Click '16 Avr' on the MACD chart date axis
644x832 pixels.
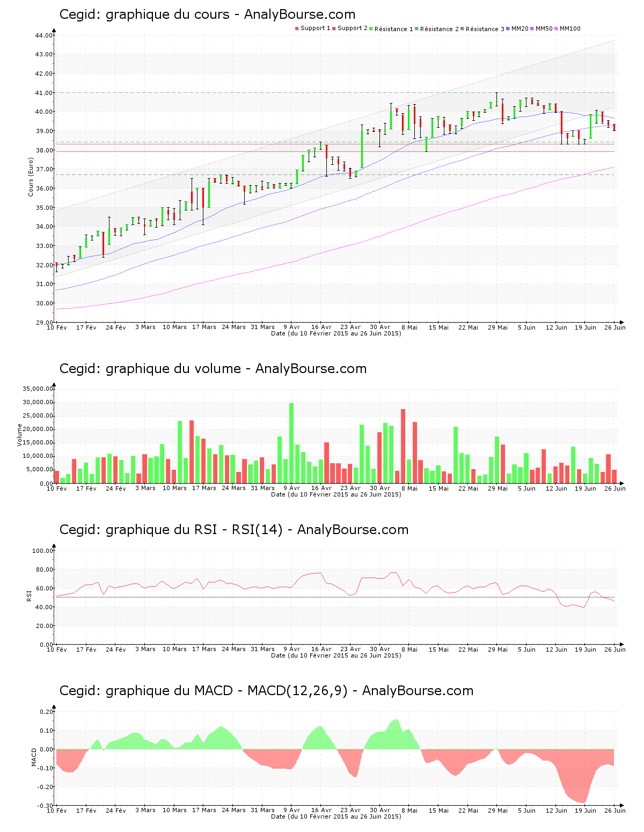coord(321,811)
